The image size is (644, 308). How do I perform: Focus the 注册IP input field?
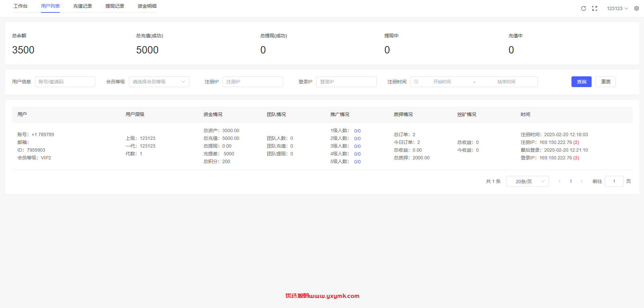click(x=253, y=82)
